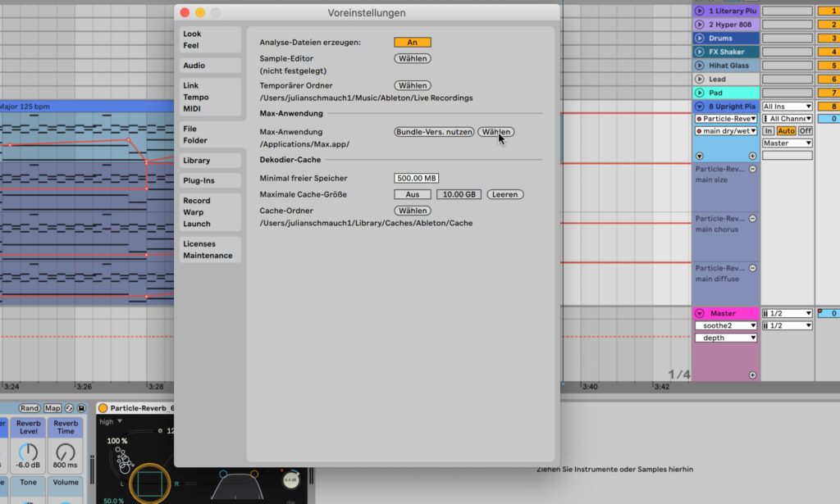The height and width of the screenshot is (504, 840).
Task: Click the FX Shaker track launch icon
Action: pos(699,52)
